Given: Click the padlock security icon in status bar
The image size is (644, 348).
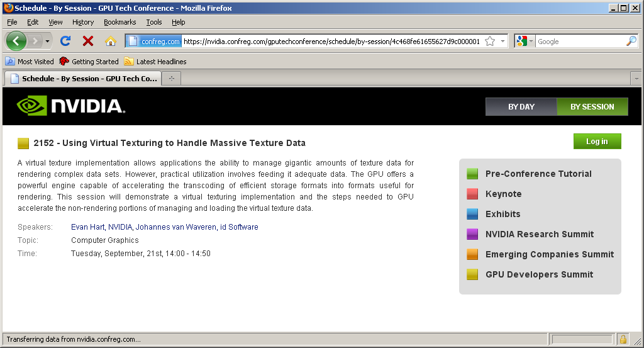Looking at the screenshot, I should (623, 339).
